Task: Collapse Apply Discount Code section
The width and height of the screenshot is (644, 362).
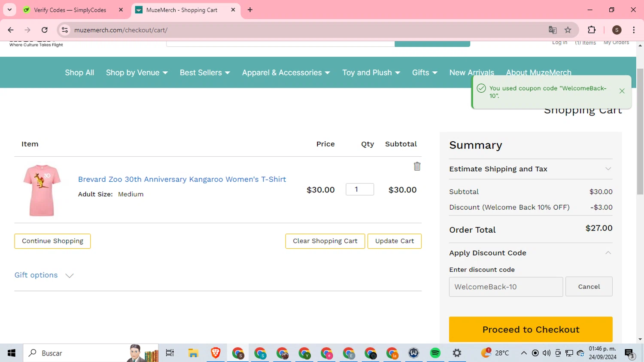Action: tap(531, 253)
